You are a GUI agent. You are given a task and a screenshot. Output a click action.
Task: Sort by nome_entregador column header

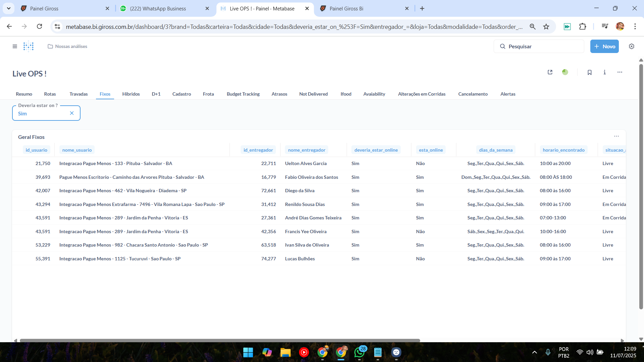click(x=306, y=150)
